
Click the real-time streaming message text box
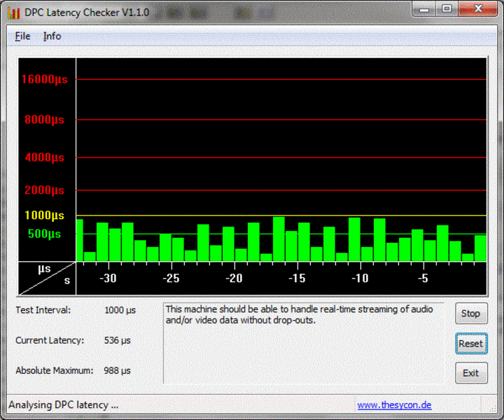303,342
